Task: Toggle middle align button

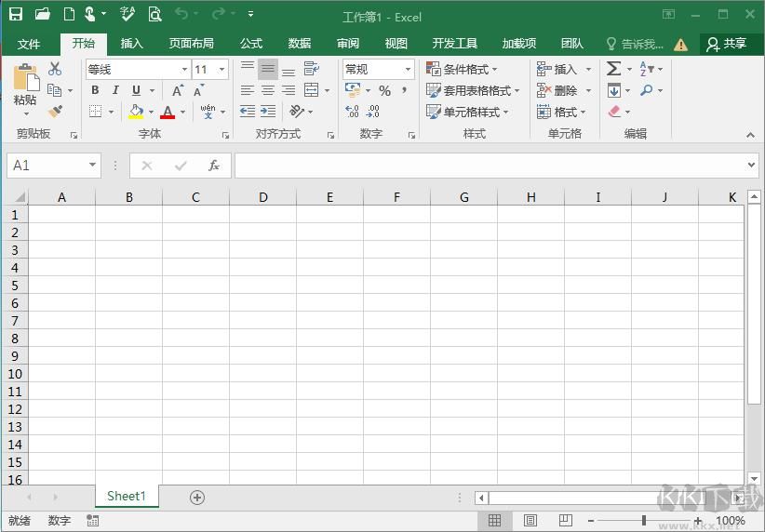Action: click(268, 68)
